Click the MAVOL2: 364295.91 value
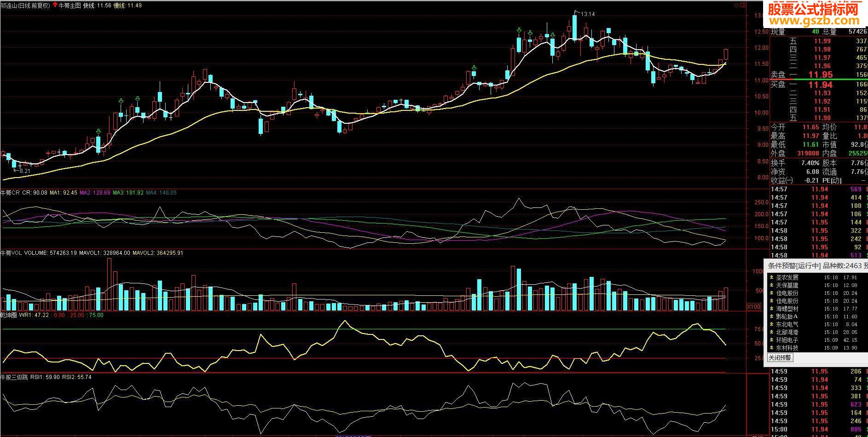 click(158, 253)
